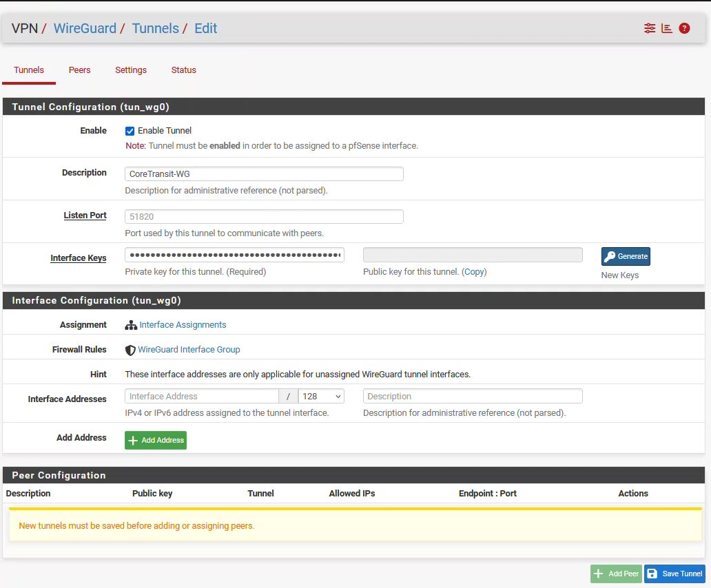The height and width of the screenshot is (588, 711).
Task: Go to the Status tab
Action: 183,70
